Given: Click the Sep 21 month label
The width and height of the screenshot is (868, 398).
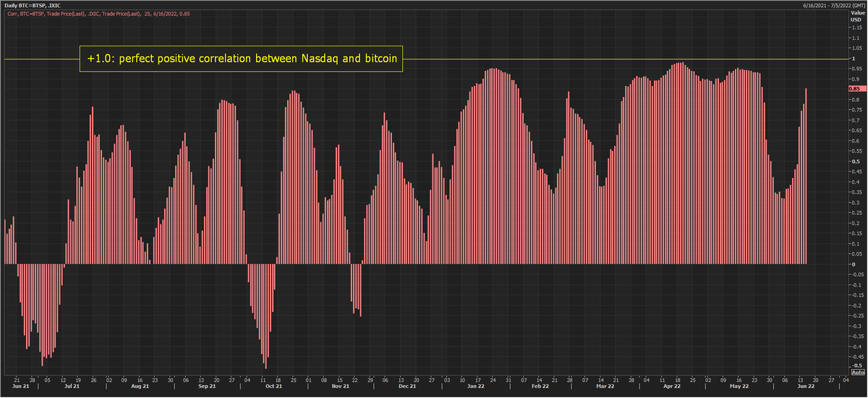Looking at the screenshot, I should pos(207,386).
